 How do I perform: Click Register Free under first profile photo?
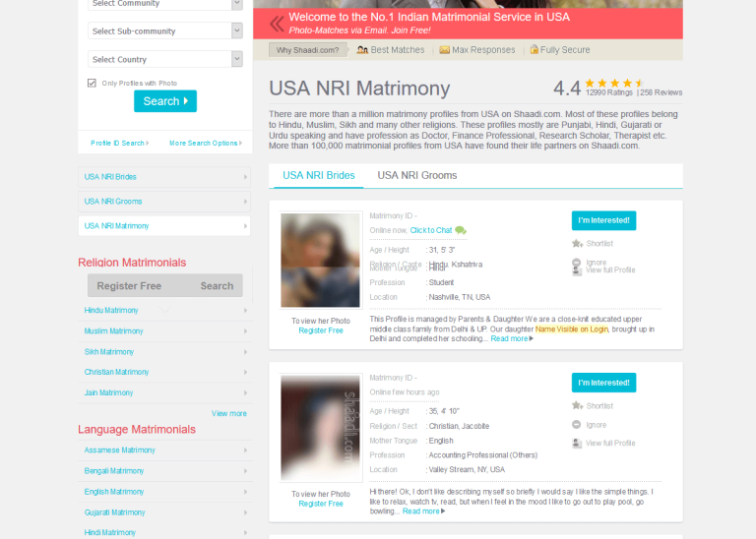(x=321, y=330)
